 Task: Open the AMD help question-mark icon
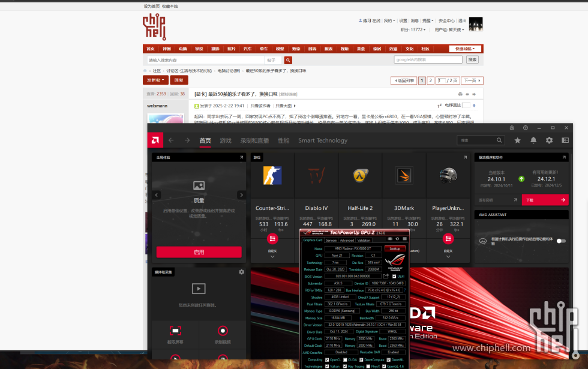(x=526, y=128)
